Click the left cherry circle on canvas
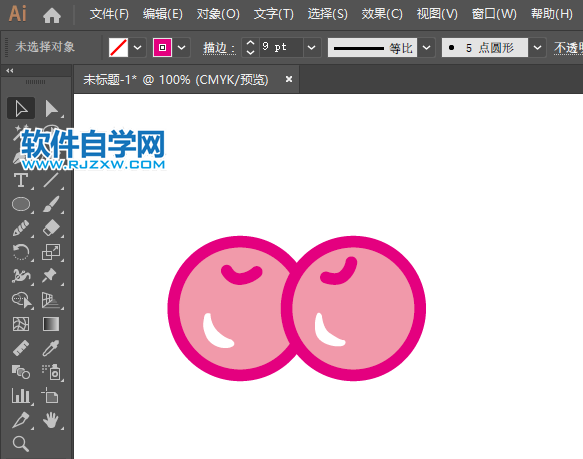 coord(231,308)
